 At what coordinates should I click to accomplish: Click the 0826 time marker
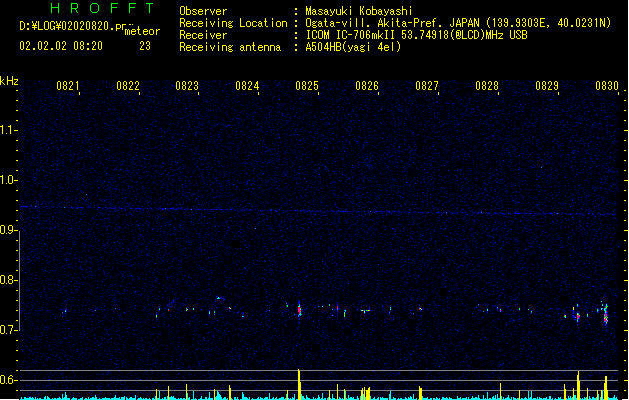[x=367, y=86]
